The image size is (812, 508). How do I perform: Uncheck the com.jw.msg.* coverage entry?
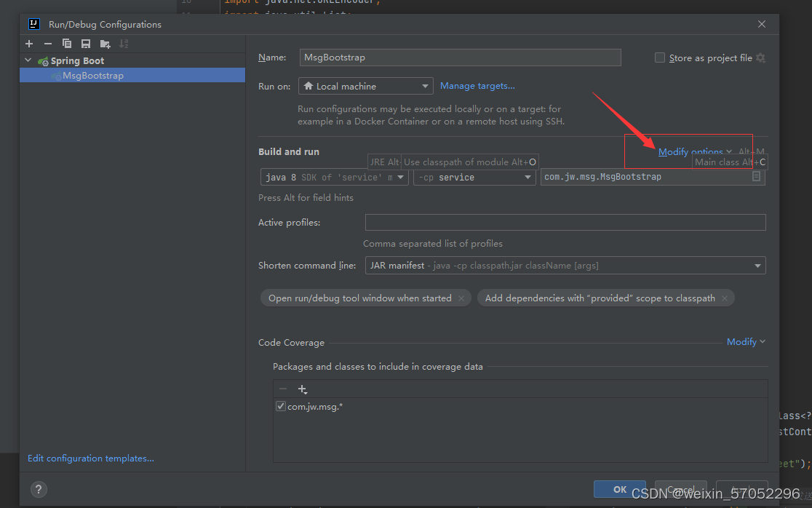click(x=280, y=406)
